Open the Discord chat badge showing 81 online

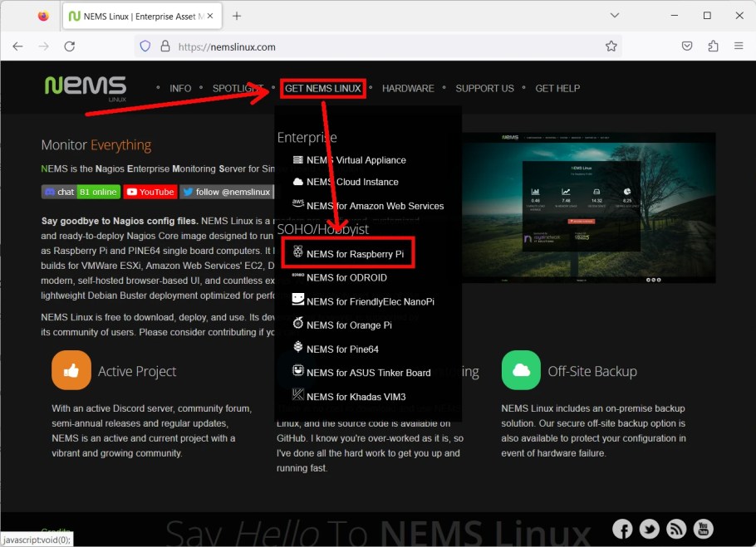click(81, 192)
